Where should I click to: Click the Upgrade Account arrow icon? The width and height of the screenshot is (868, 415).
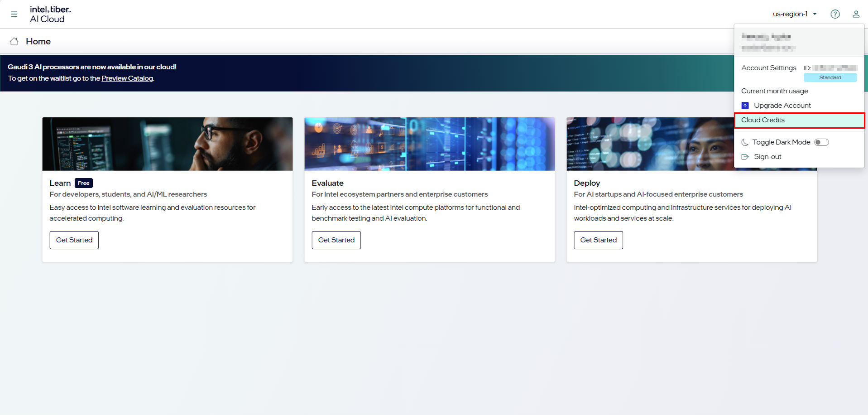[745, 106]
